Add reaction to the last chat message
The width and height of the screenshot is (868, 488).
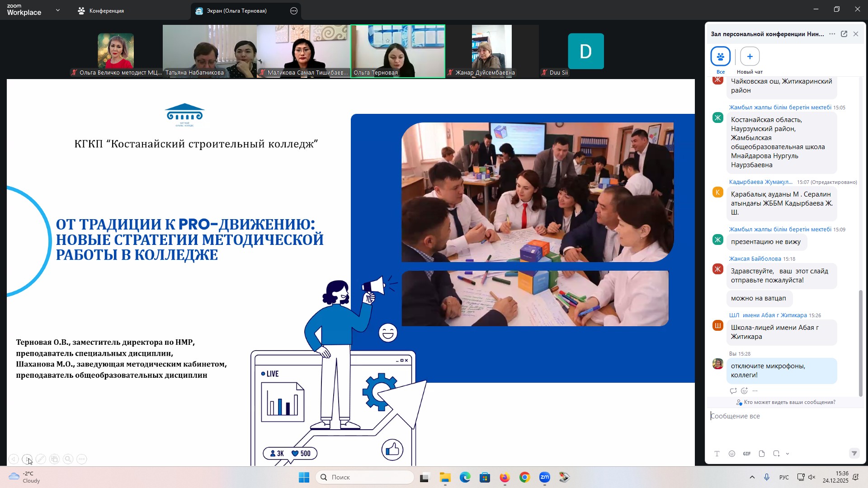click(745, 391)
